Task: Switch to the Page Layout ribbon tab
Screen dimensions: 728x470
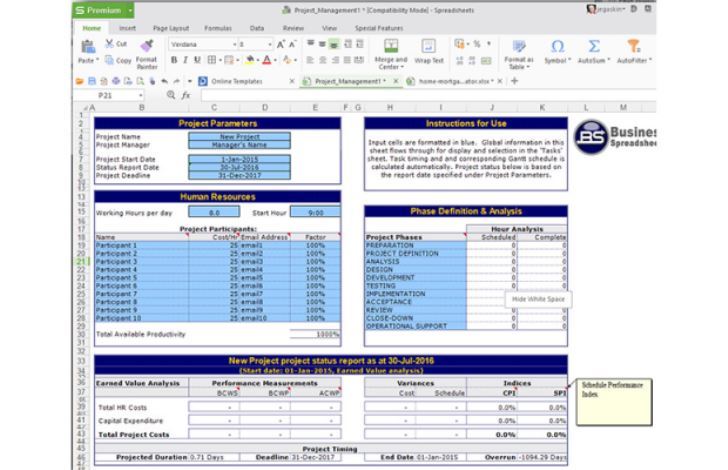Action: pos(171,28)
